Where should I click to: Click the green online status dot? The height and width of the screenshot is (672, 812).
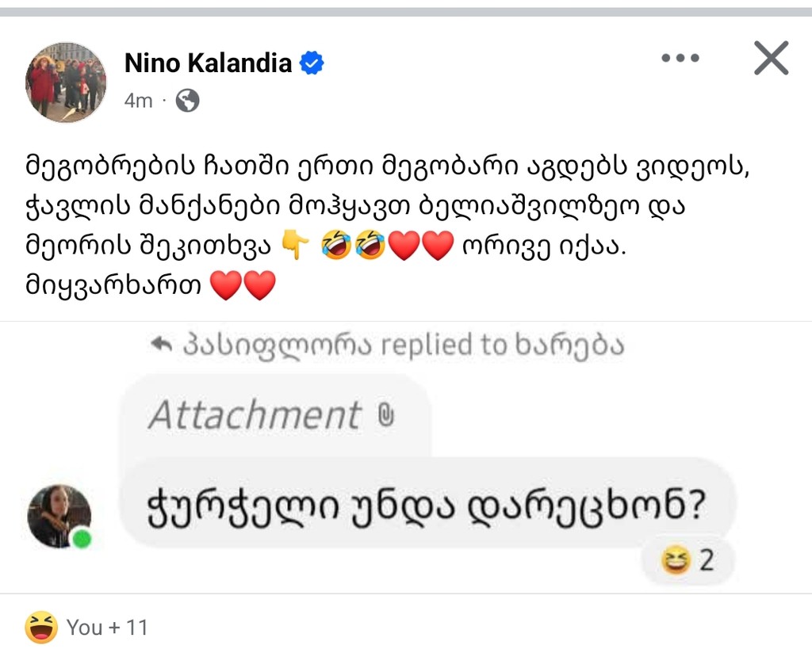click(x=81, y=540)
